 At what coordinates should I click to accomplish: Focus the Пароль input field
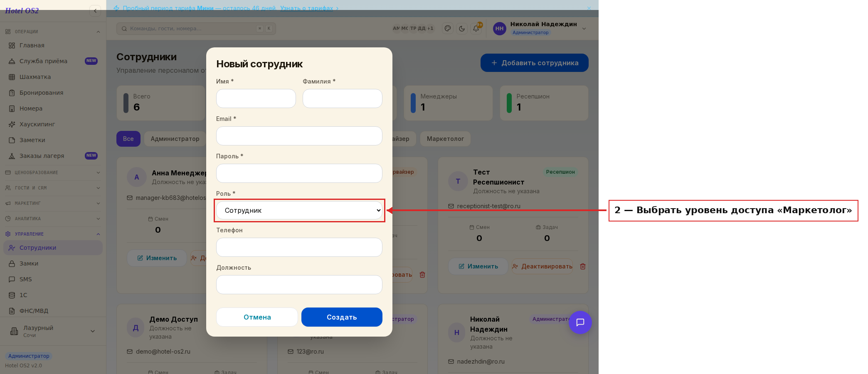[299, 173]
